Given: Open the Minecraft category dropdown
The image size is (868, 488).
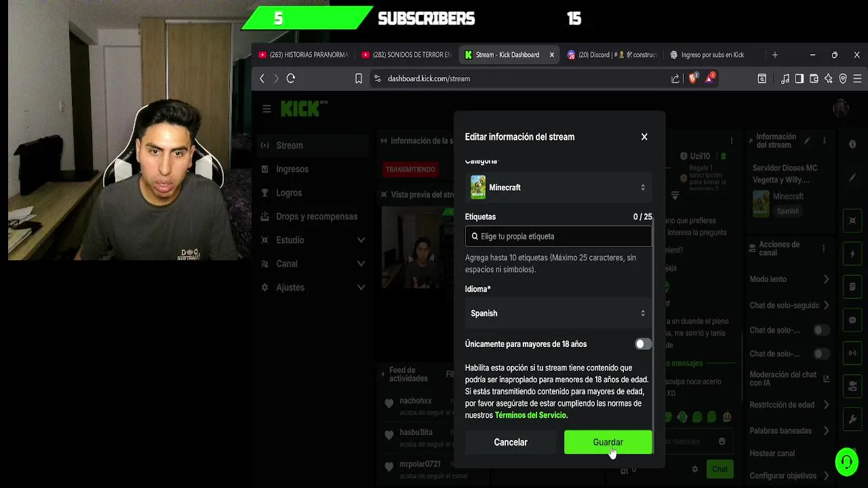Looking at the screenshot, I should pyautogui.click(x=558, y=188).
